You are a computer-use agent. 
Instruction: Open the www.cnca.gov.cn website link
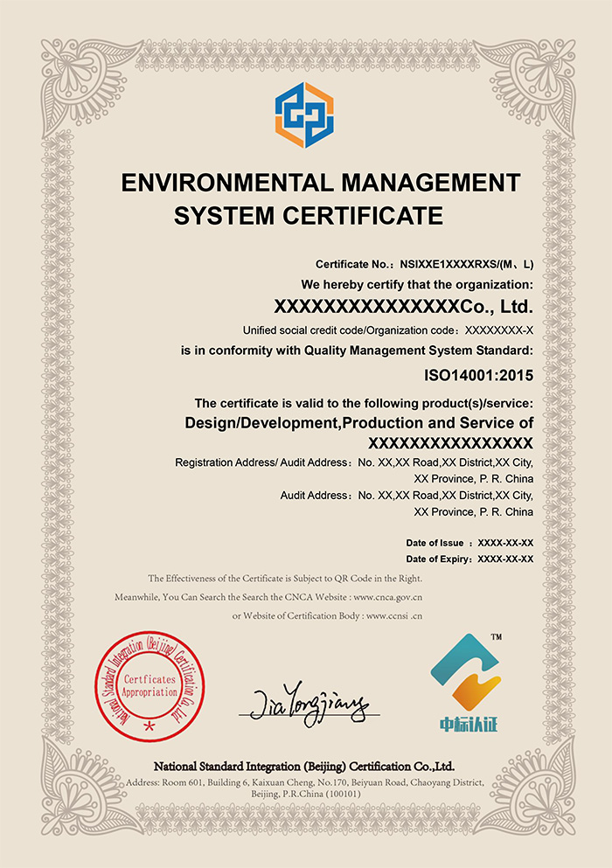(387, 597)
